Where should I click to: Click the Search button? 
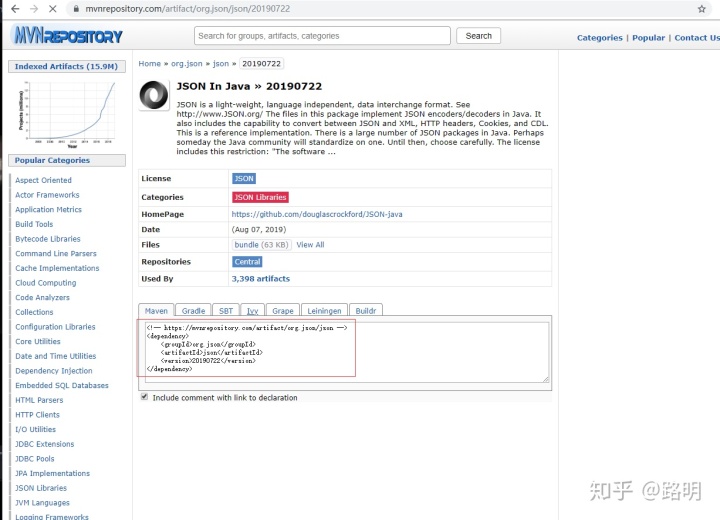tap(478, 36)
